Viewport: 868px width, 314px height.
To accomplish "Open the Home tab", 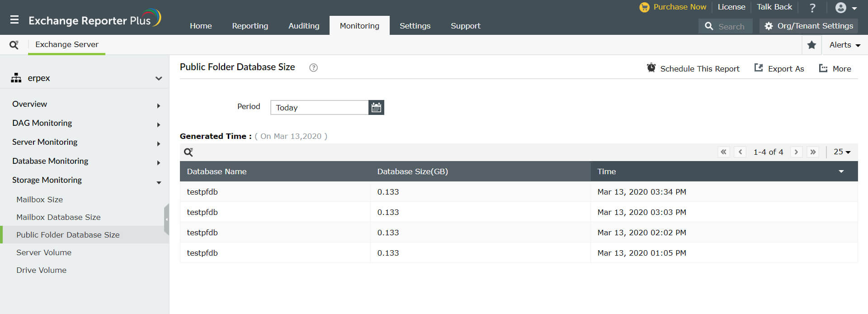I will (x=201, y=26).
